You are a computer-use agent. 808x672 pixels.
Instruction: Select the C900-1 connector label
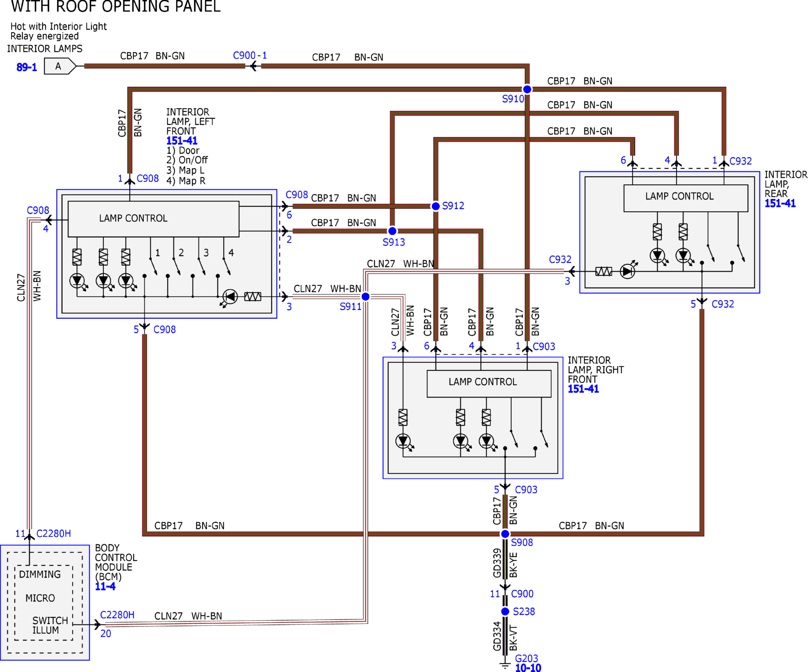(250, 55)
